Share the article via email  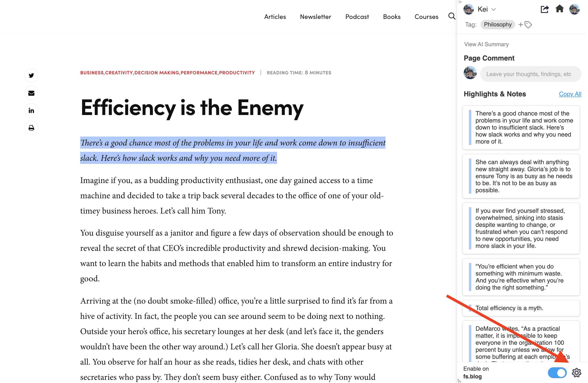[x=31, y=93]
